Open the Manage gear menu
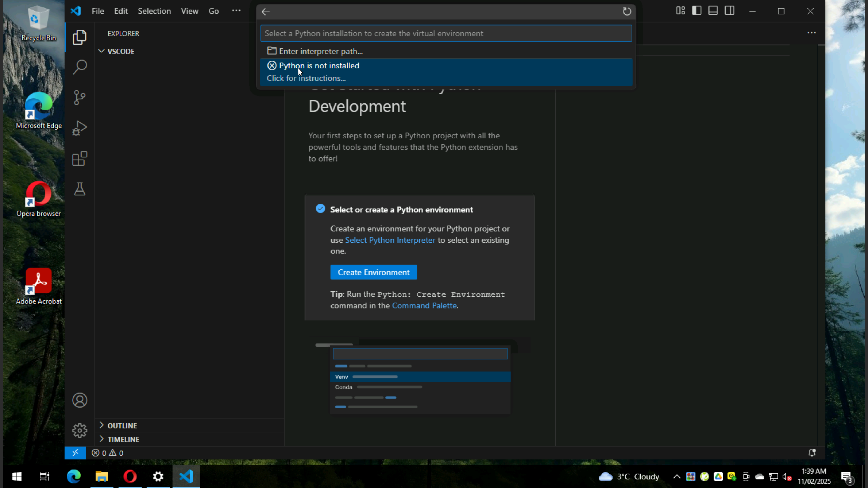The image size is (868, 488). [x=80, y=430]
